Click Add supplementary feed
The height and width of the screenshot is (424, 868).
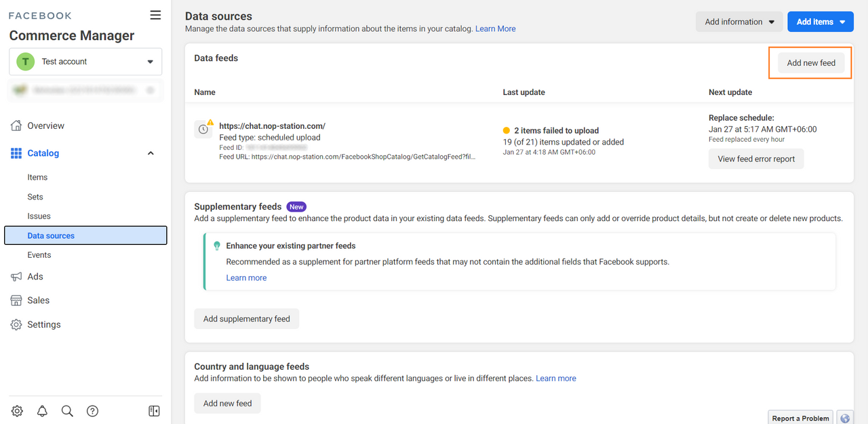(247, 319)
